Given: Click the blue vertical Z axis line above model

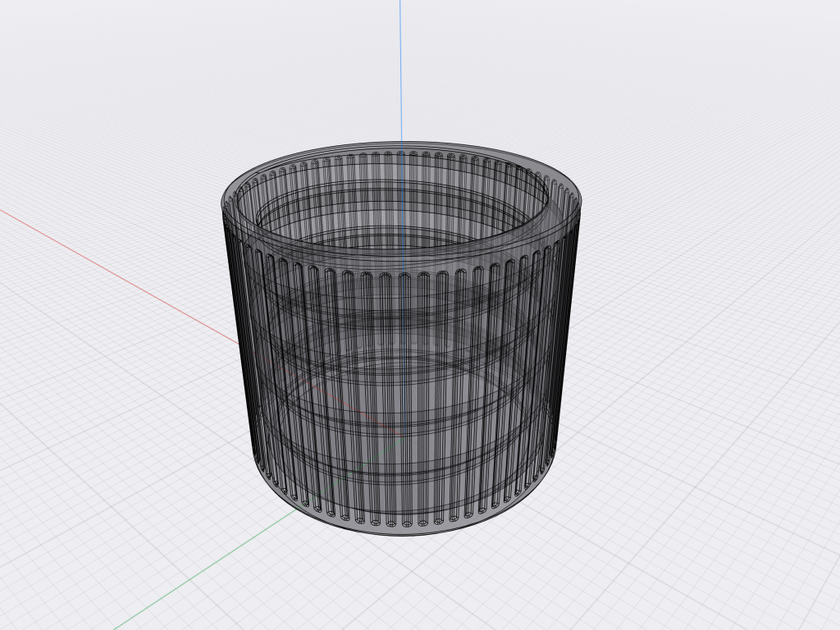Looking at the screenshot, I should [x=400, y=70].
